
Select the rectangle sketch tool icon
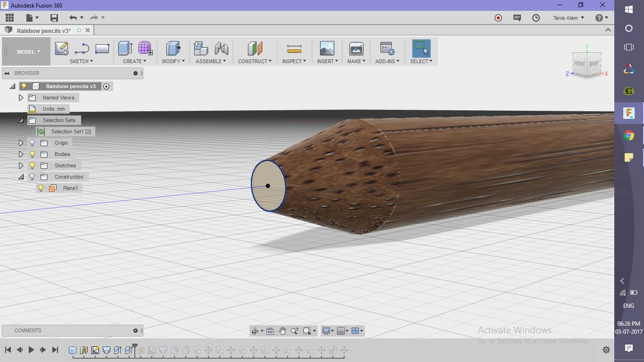(x=102, y=49)
